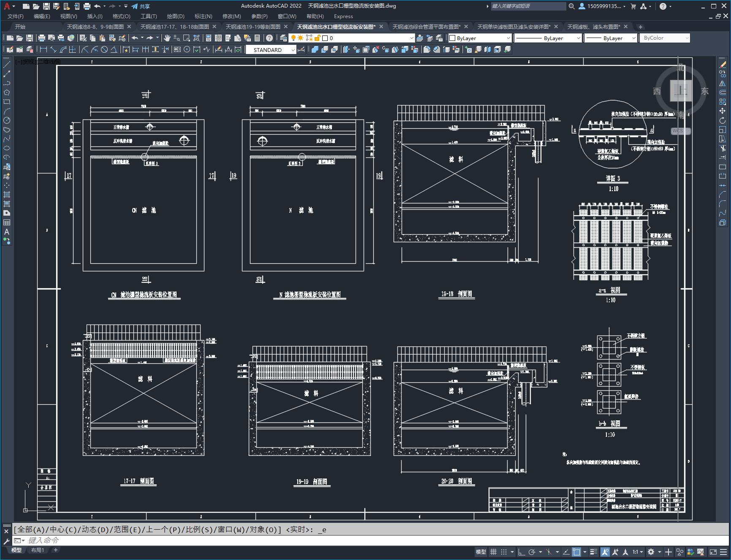The width and height of the screenshot is (731, 560).
Task: Toggle grid display in status bar
Action: pyautogui.click(x=493, y=552)
